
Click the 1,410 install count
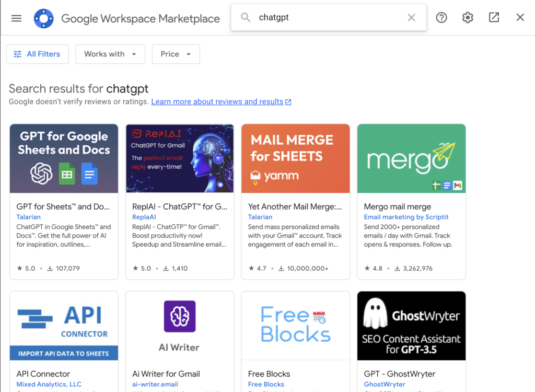(x=176, y=269)
